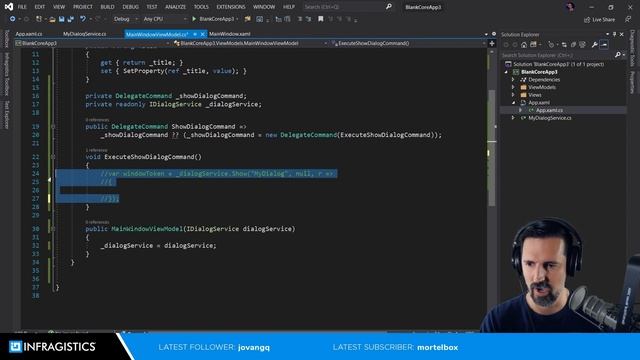Pin the Solution Explorer panel
This screenshot has height=360, width=640.
pyautogui.click(x=614, y=35)
